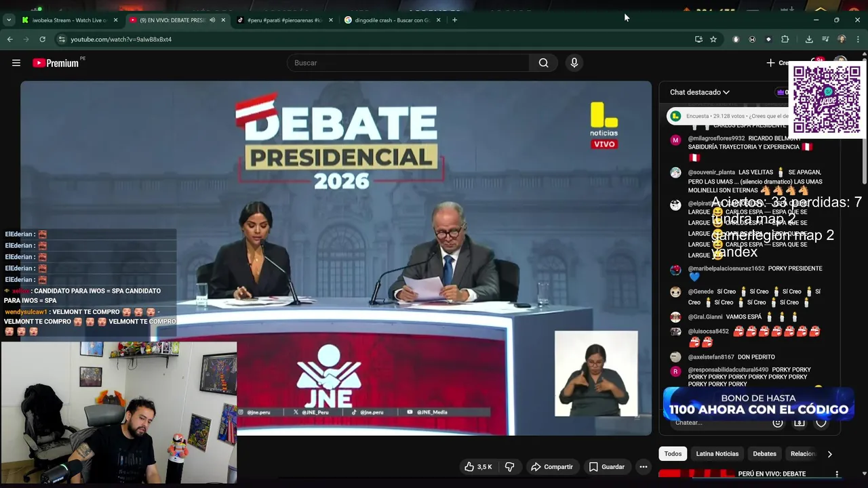Click @luisocsa8452 chat username
Screen dimensions: 868x488
point(709,331)
